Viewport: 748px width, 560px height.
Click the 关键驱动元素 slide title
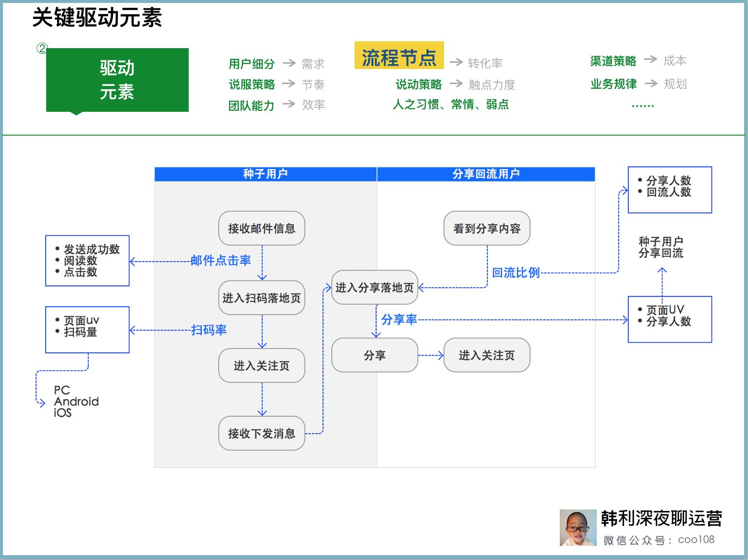[97, 18]
